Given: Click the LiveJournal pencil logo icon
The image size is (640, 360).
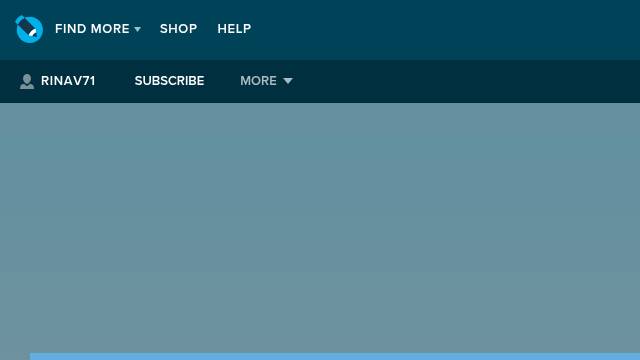Looking at the screenshot, I should click(x=29, y=29).
